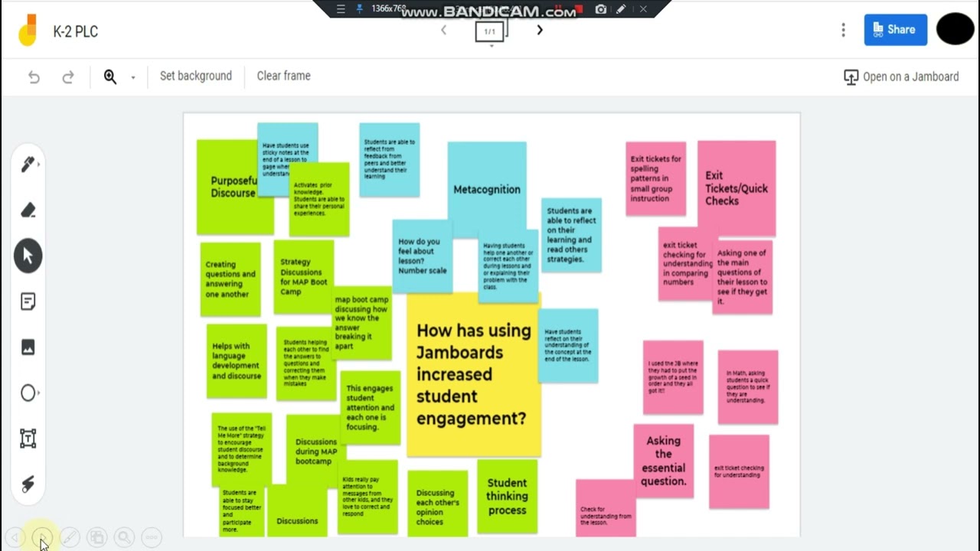
Task: Redo the last action
Action: [68, 77]
